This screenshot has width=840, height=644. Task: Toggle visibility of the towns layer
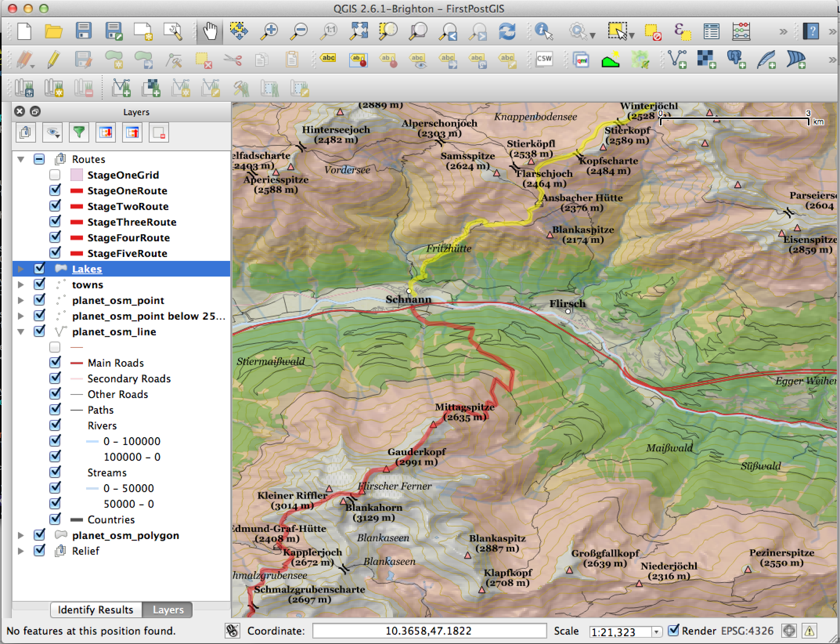pos(39,284)
